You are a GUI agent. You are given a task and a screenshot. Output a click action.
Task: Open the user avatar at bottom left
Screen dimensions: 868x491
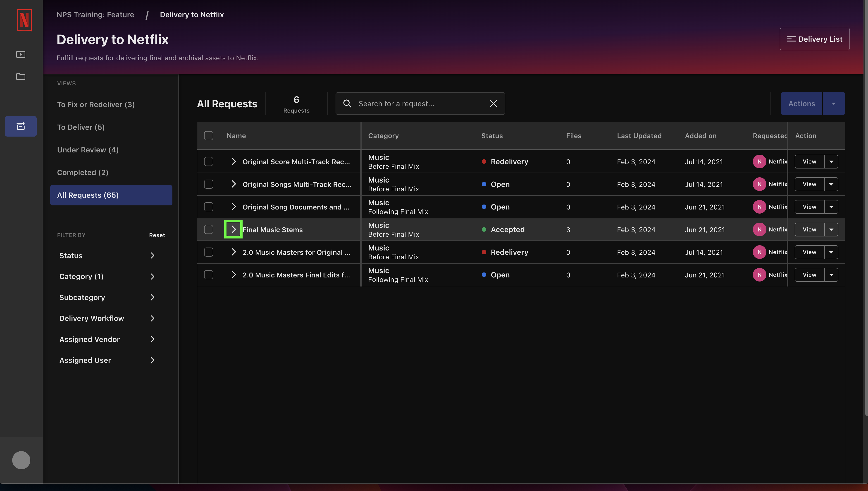[x=21, y=460]
